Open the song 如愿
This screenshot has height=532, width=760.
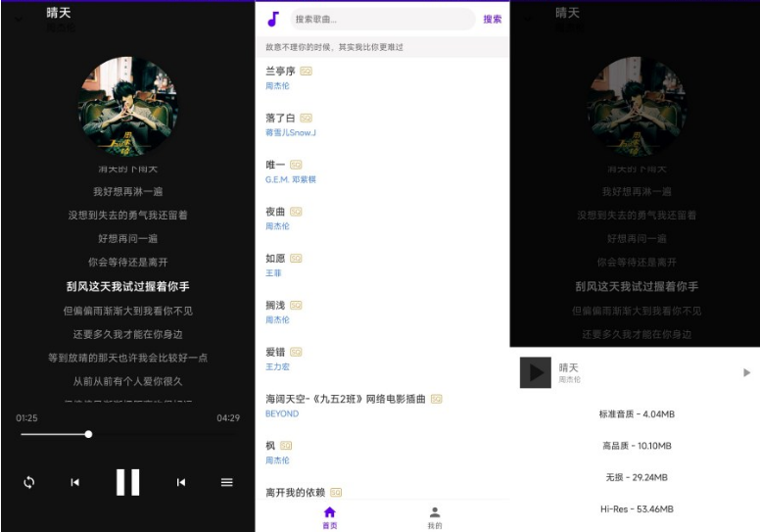275,259
